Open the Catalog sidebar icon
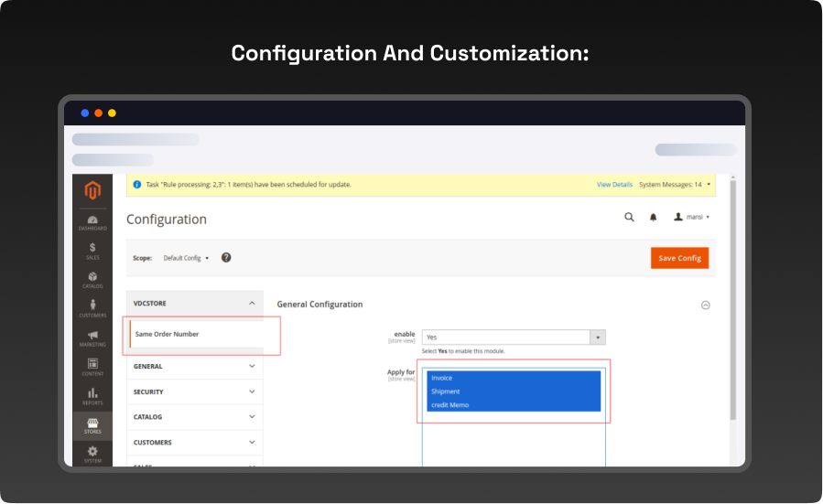 tap(92, 280)
